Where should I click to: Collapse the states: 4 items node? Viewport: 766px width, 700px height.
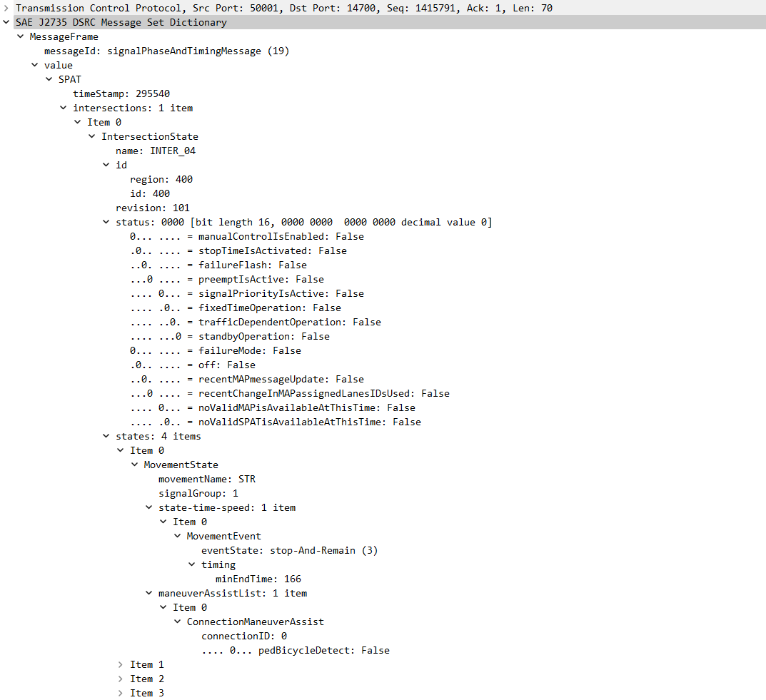[x=106, y=436]
